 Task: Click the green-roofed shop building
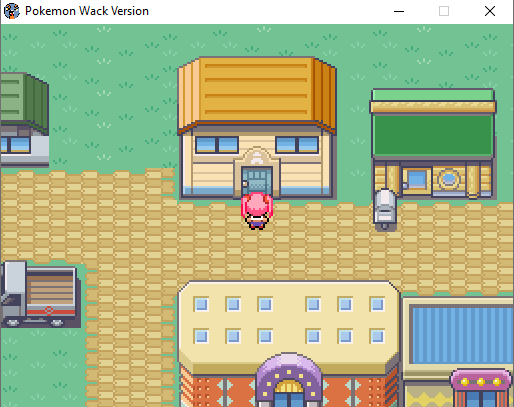[x=433, y=144]
